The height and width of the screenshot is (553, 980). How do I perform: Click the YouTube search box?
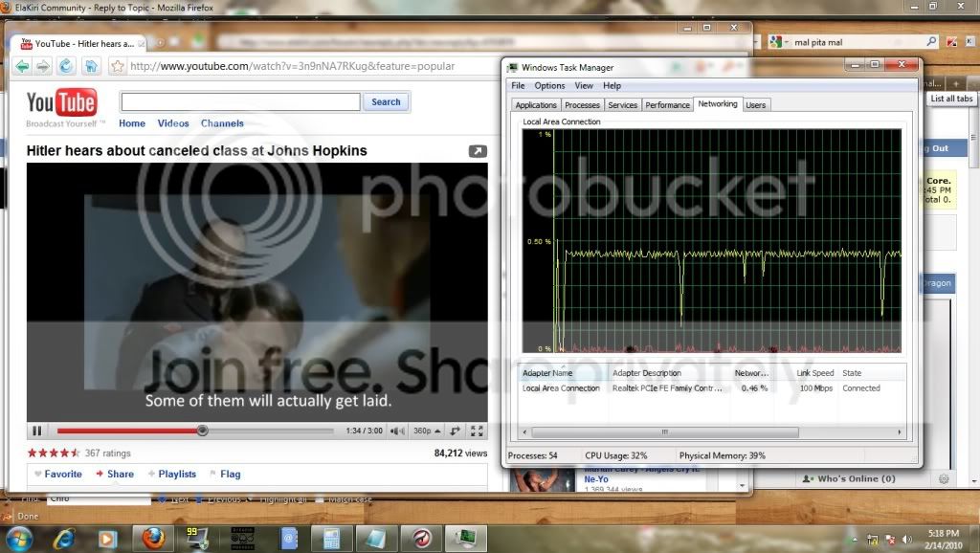tap(240, 101)
